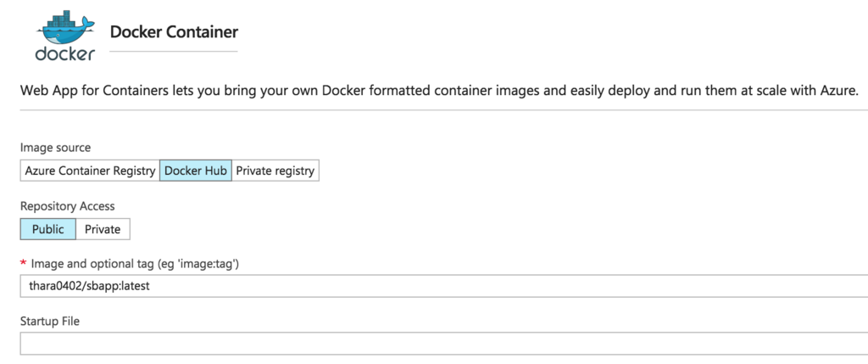
Task: Click the red required-field asterisk
Action: coord(23,264)
